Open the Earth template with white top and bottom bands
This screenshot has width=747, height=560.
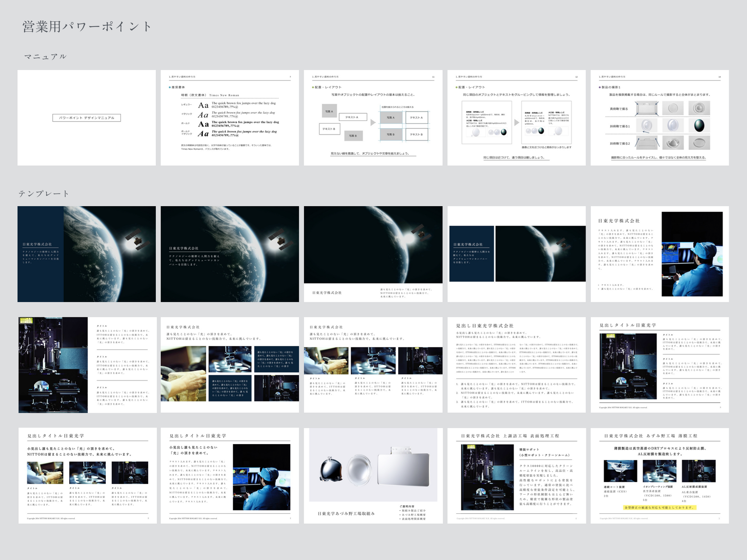[517, 254]
